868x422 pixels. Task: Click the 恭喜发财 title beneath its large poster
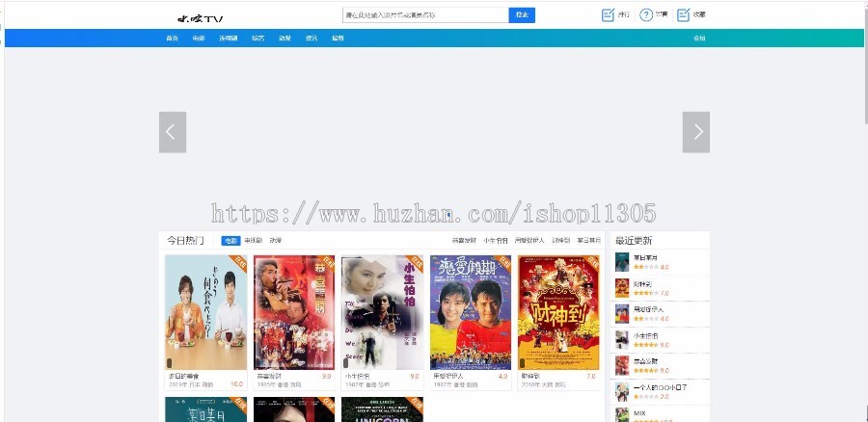[x=269, y=376]
